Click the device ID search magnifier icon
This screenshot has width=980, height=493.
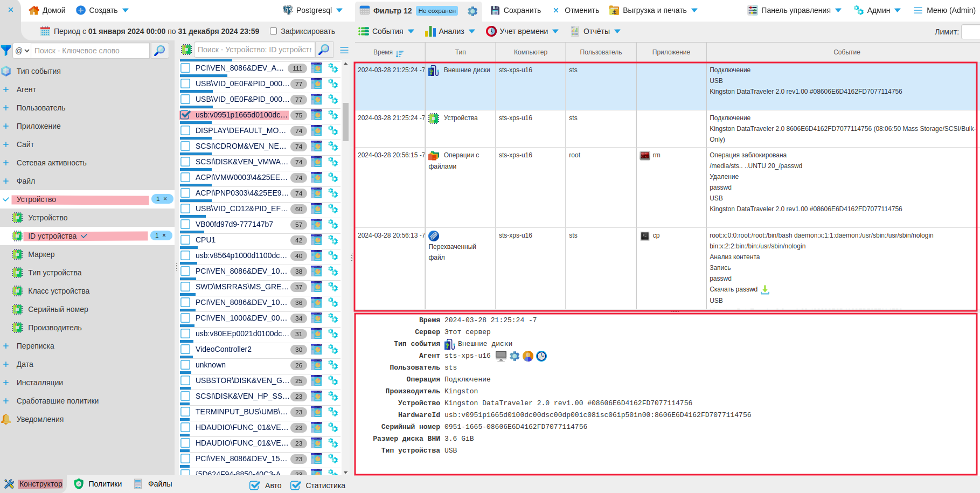click(324, 50)
